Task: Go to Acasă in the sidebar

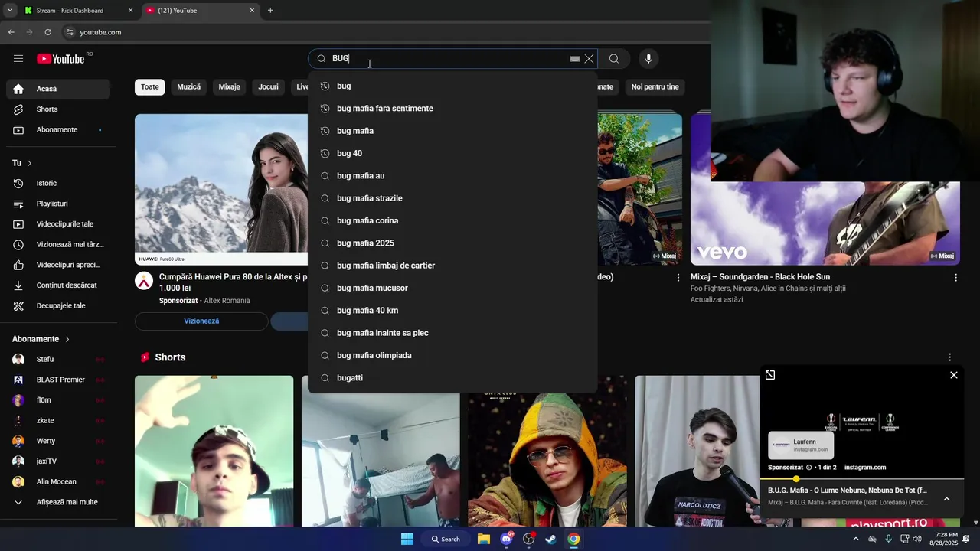Action: (x=58, y=89)
